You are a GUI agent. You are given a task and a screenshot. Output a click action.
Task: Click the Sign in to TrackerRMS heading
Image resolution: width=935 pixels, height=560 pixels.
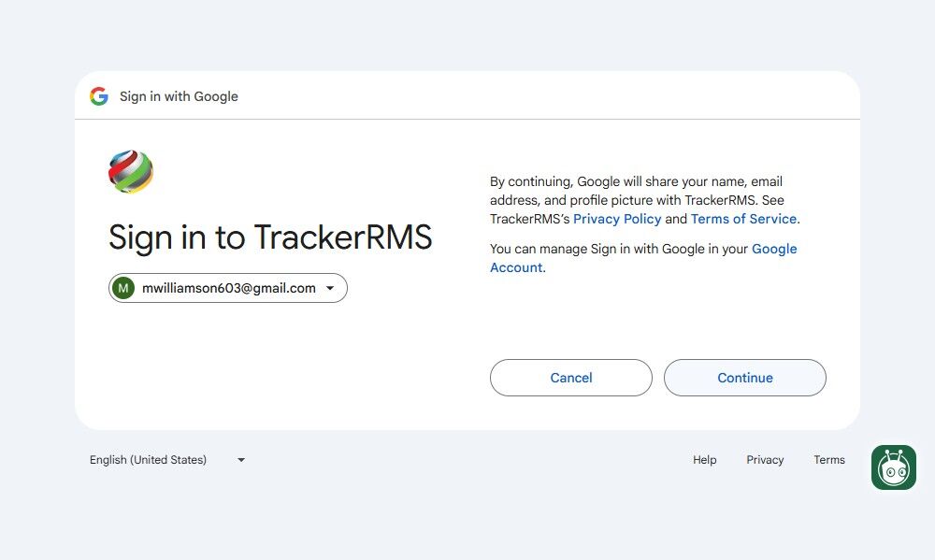pos(270,237)
